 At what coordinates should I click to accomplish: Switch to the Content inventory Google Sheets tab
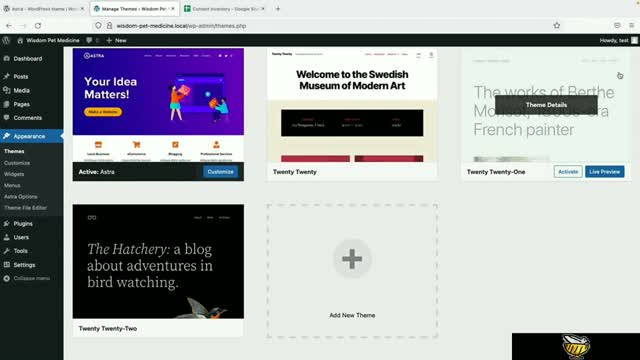point(224,9)
